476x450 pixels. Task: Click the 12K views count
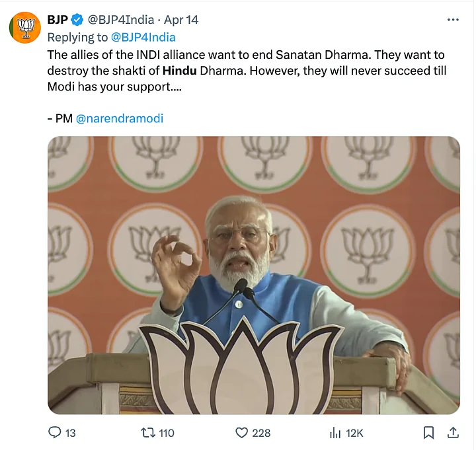[x=354, y=433]
